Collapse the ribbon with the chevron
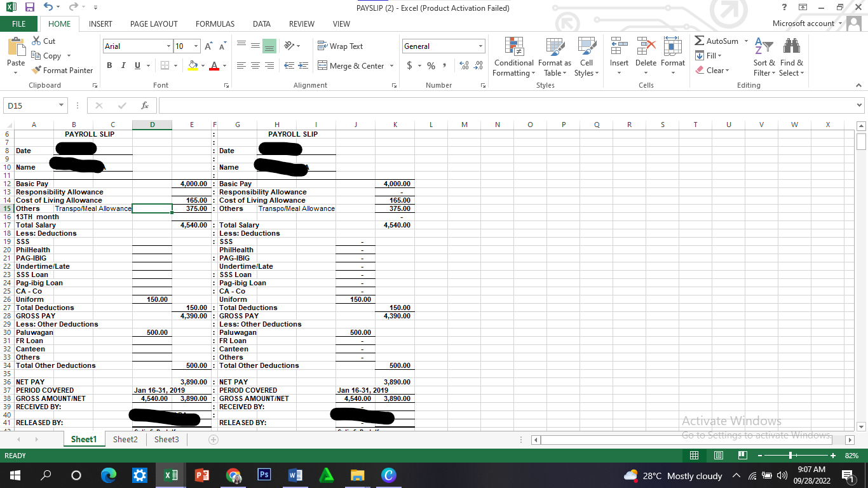The width and height of the screenshot is (868, 488). click(x=858, y=86)
